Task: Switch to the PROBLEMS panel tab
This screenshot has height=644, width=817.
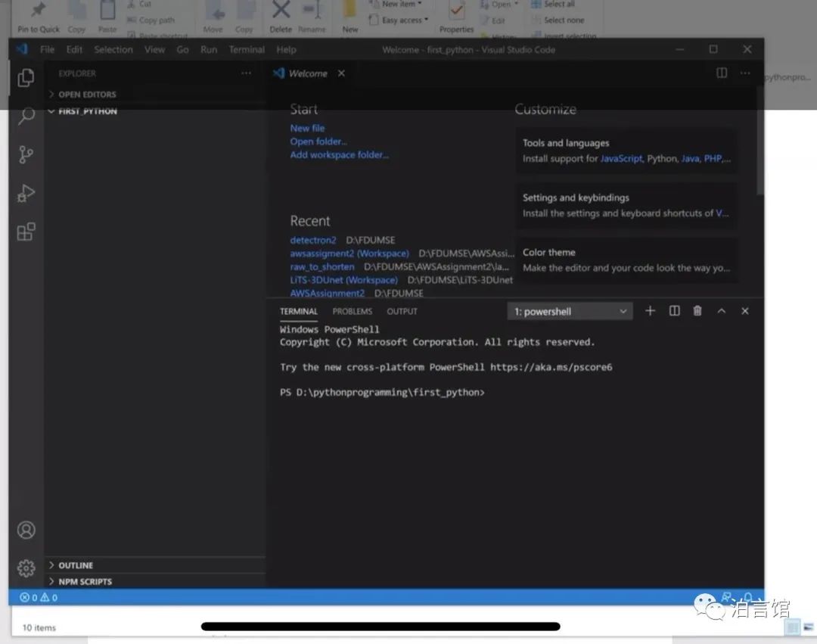Action: click(353, 312)
